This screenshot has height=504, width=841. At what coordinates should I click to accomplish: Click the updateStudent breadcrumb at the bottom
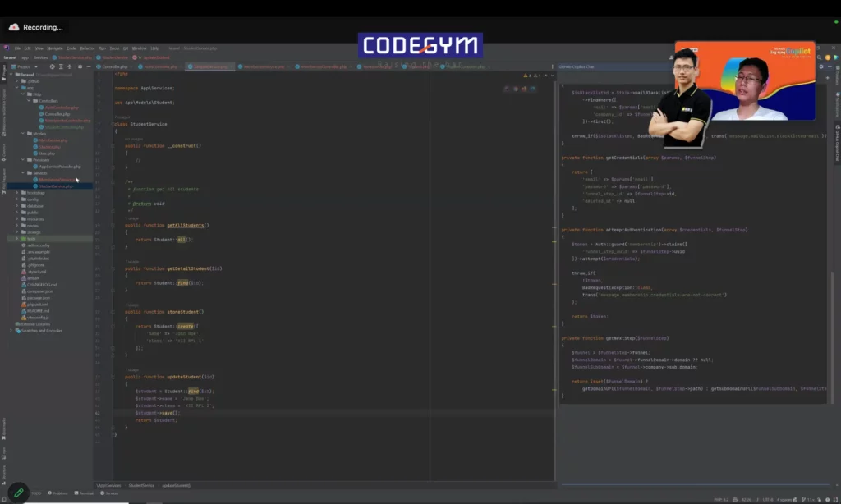176,485
